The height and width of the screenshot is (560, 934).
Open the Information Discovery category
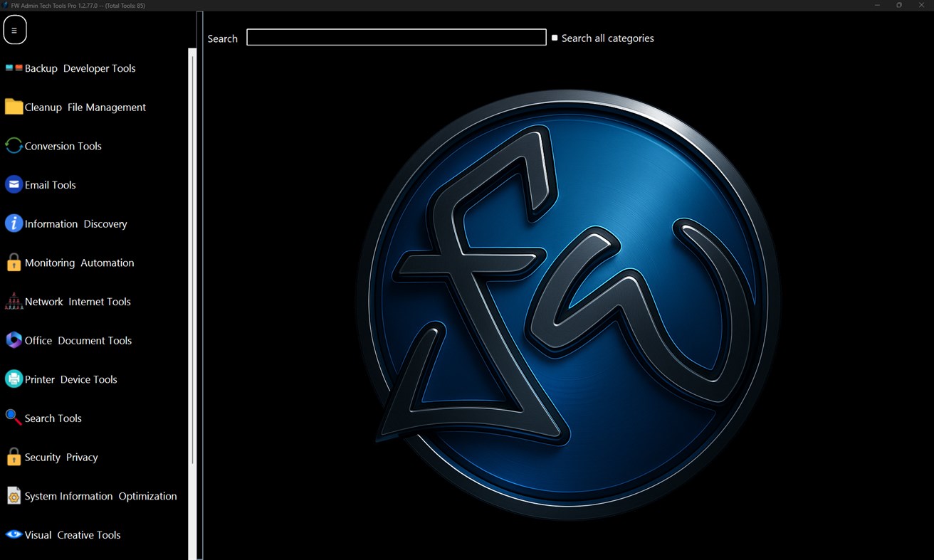coord(75,223)
